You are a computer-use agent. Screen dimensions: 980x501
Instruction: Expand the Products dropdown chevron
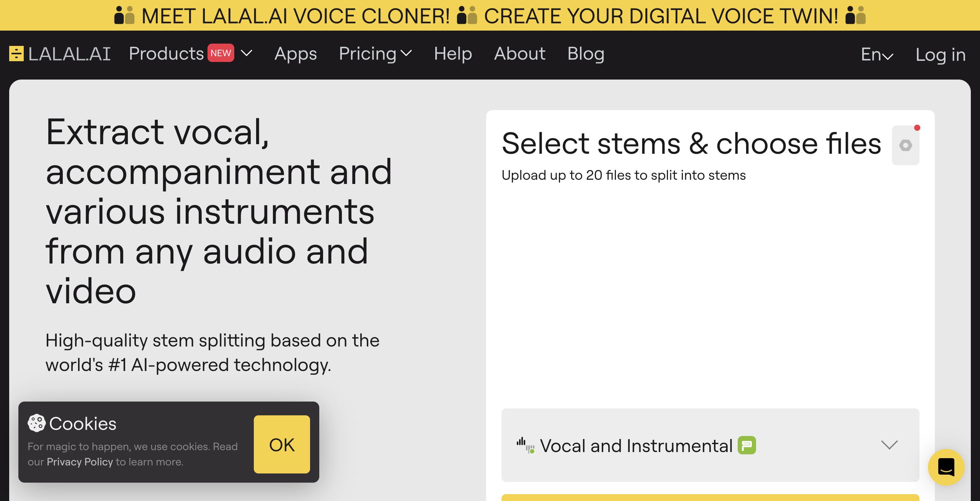[x=247, y=53]
